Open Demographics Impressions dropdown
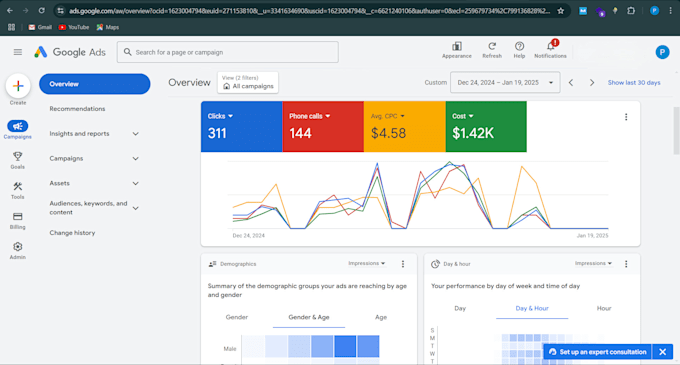 click(366, 263)
